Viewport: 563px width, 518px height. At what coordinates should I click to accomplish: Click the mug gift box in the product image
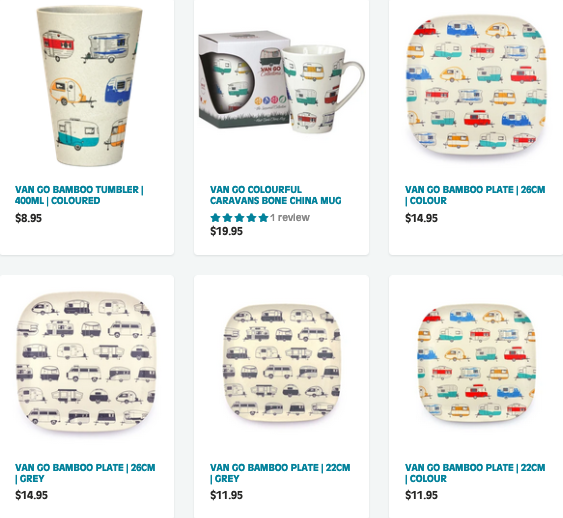click(244, 81)
